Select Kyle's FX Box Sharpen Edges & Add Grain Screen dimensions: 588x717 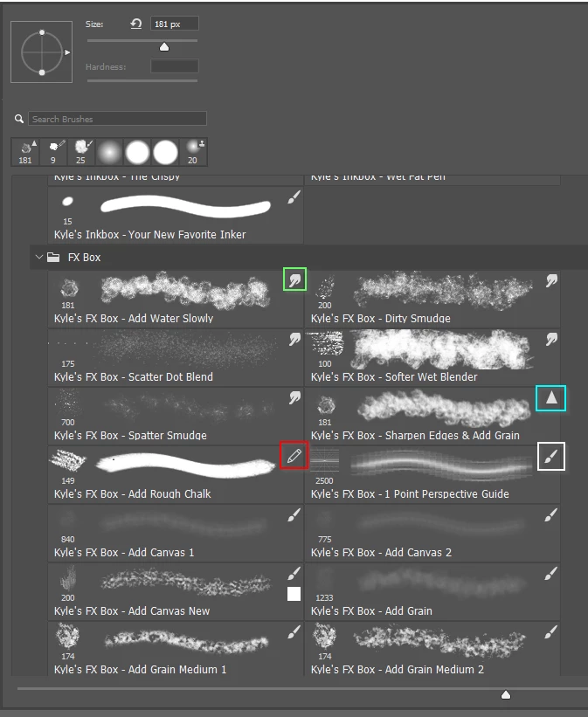pos(432,416)
